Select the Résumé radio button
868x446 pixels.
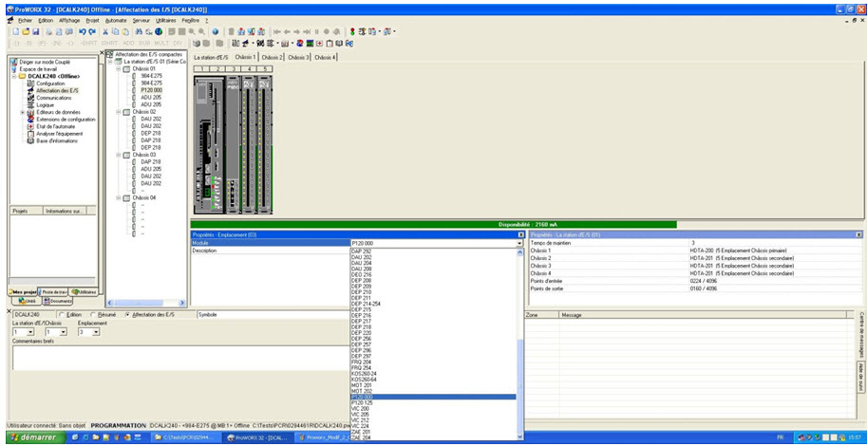(92, 314)
